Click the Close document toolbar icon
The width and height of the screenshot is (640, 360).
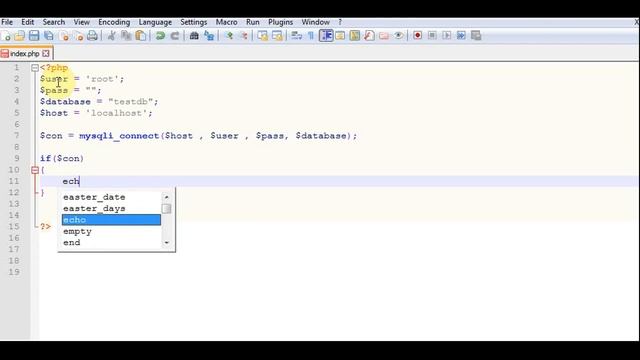point(64,36)
